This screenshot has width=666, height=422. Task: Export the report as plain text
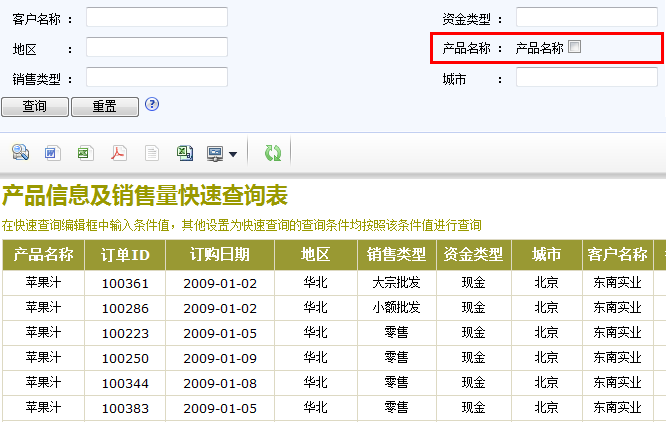(151, 153)
